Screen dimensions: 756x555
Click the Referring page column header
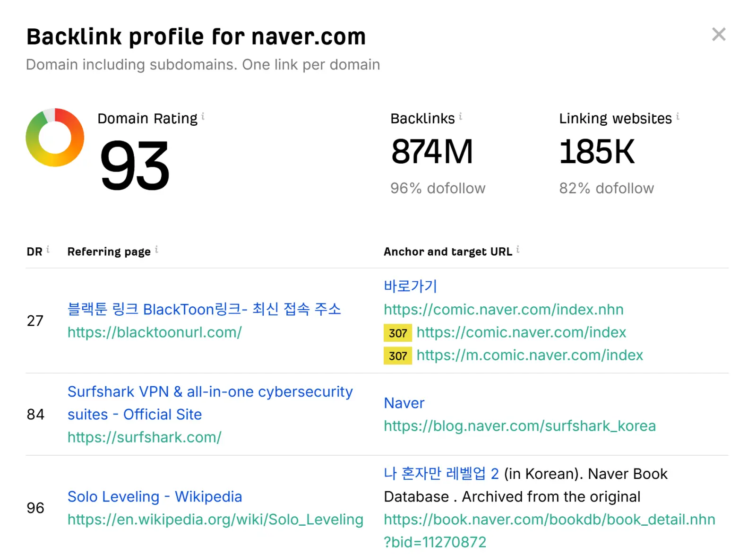[109, 251]
